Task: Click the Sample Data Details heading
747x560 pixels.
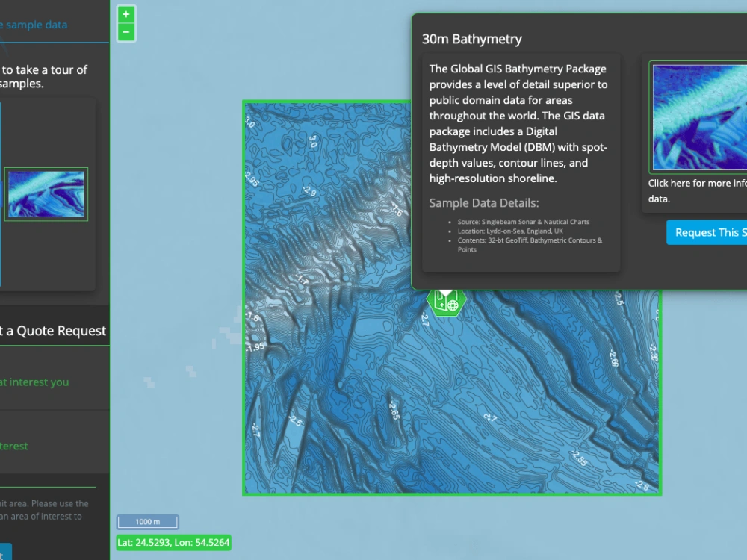Action: click(x=484, y=203)
